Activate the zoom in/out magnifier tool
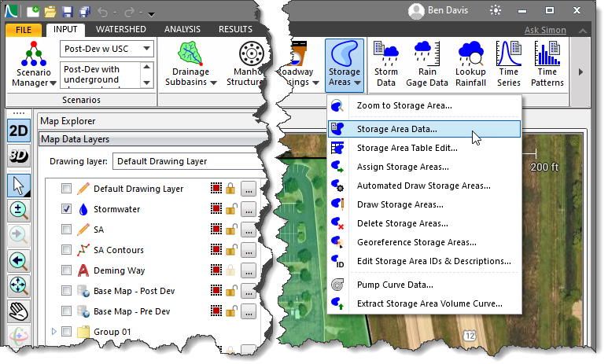 coord(18,211)
